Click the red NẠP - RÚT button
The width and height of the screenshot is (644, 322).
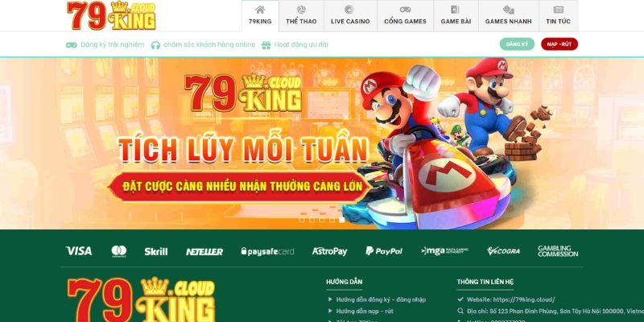click(x=559, y=44)
